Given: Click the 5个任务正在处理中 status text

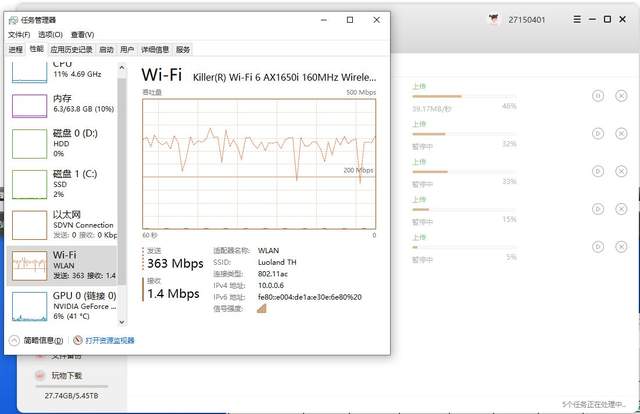Looking at the screenshot, I should click(593, 404).
